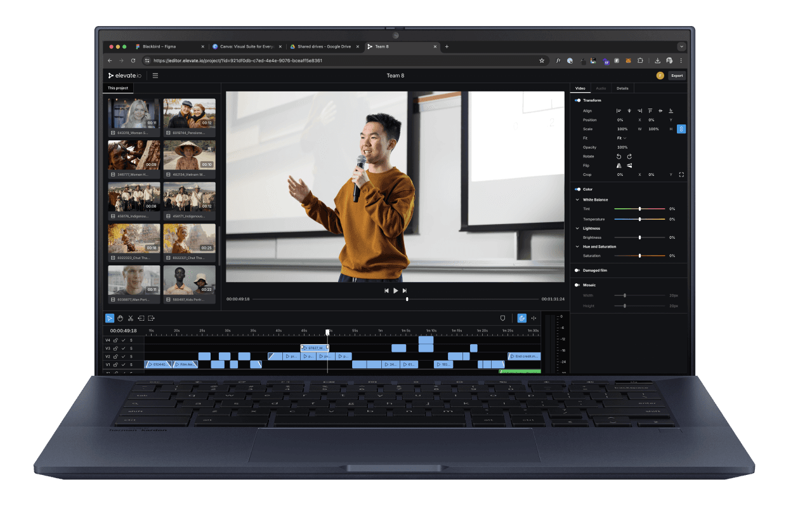Enable magnetic snapping with the link icon
The height and width of the screenshot is (508, 812).
coord(522,317)
